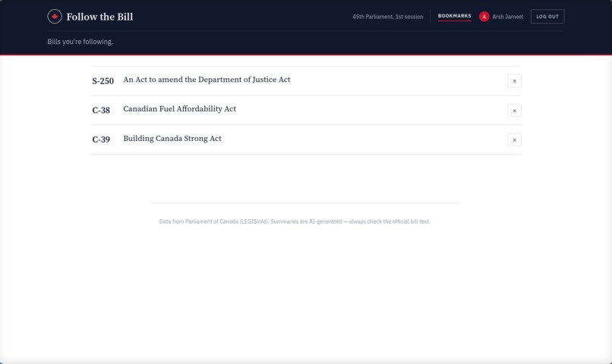
Task: Click the LEGISinfo data disclaimer footer text
Action: click(295, 221)
